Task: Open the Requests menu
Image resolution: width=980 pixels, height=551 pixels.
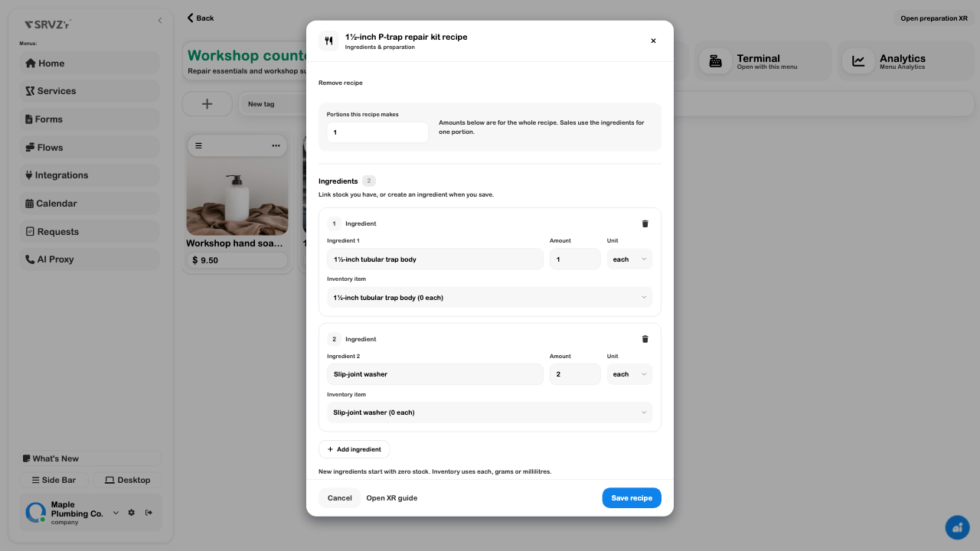Action: click(90, 232)
